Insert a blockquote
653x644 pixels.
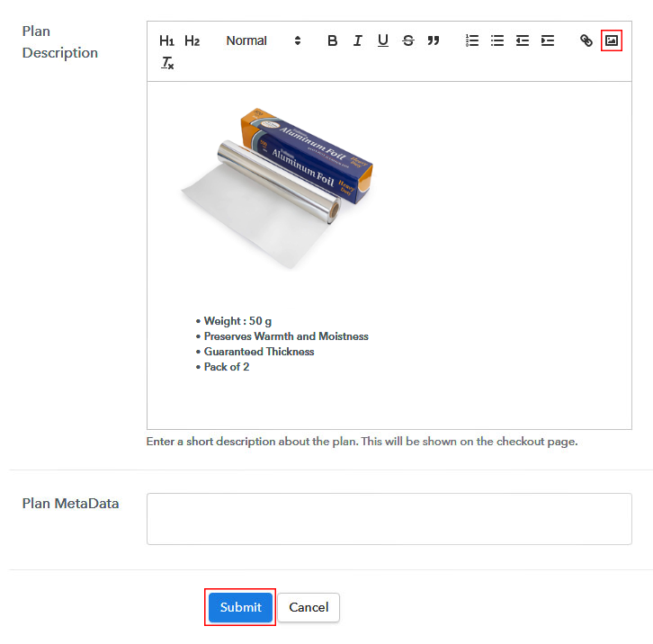(x=434, y=40)
